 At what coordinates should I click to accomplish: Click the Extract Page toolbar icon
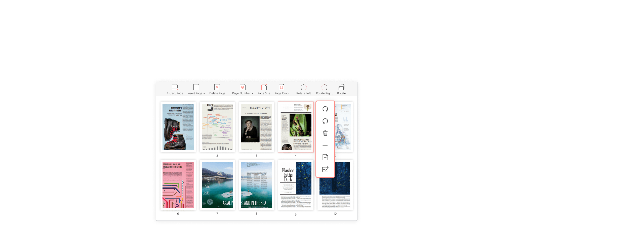point(175,87)
